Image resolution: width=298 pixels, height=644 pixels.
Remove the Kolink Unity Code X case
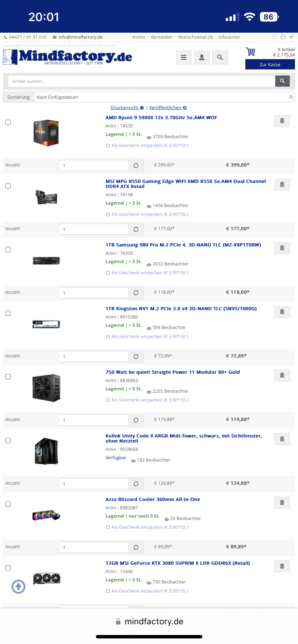tap(282, 439)
